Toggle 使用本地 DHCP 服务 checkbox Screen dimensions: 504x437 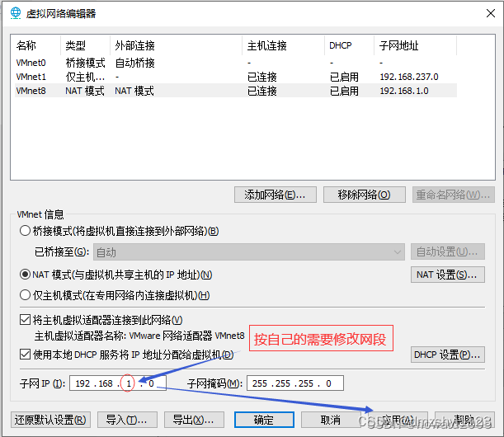(25, 355)
